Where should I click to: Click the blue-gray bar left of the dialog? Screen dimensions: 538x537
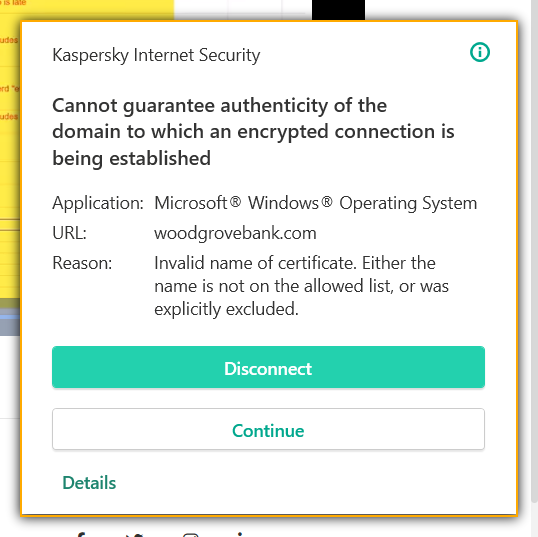pyautogui.click(x=10, y=322)
